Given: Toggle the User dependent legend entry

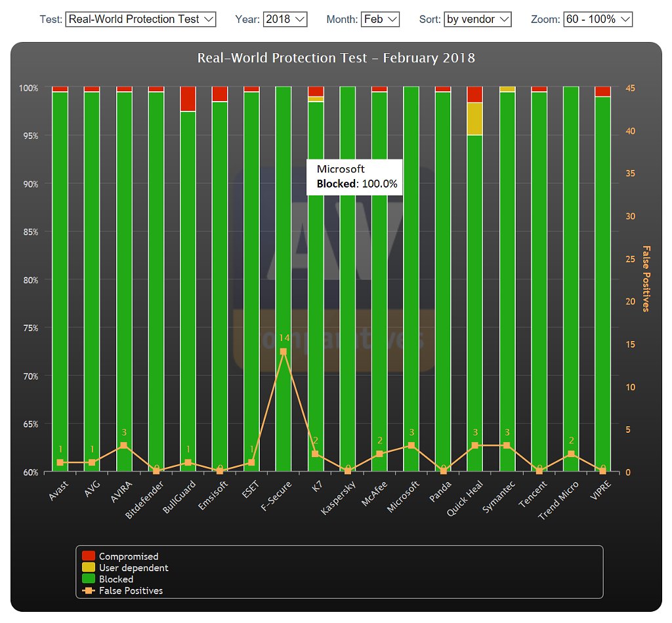Looking at the screenshot, I should 125,568.
